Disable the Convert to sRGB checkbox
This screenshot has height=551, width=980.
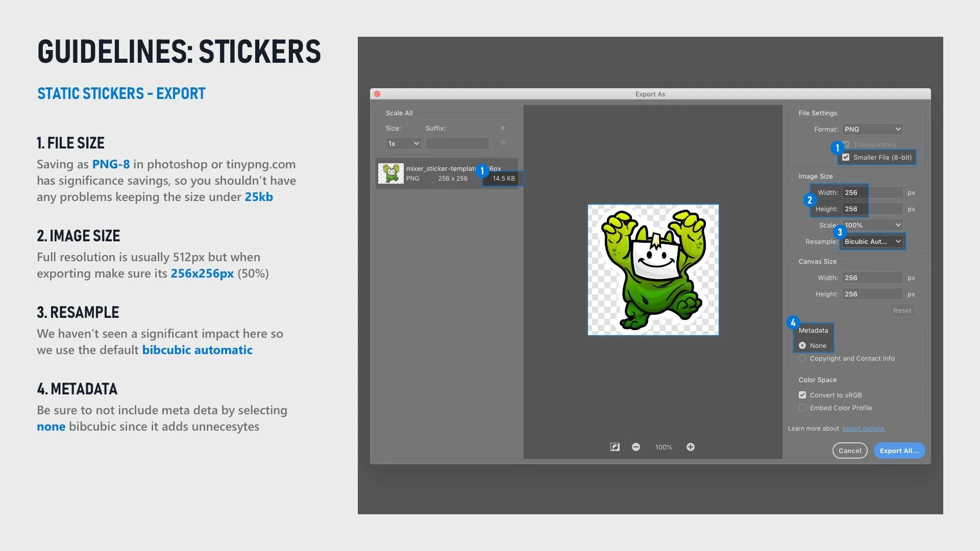pyautogui.click(x=802, y=395)
